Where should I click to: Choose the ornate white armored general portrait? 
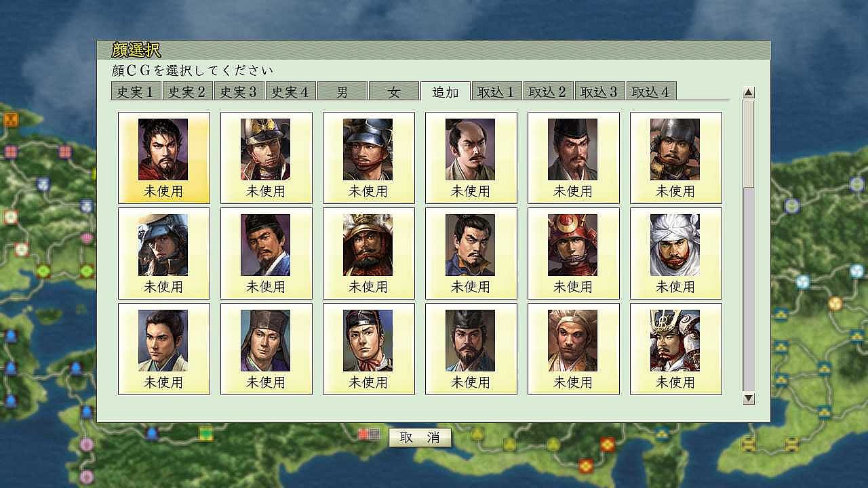[675, 349]
